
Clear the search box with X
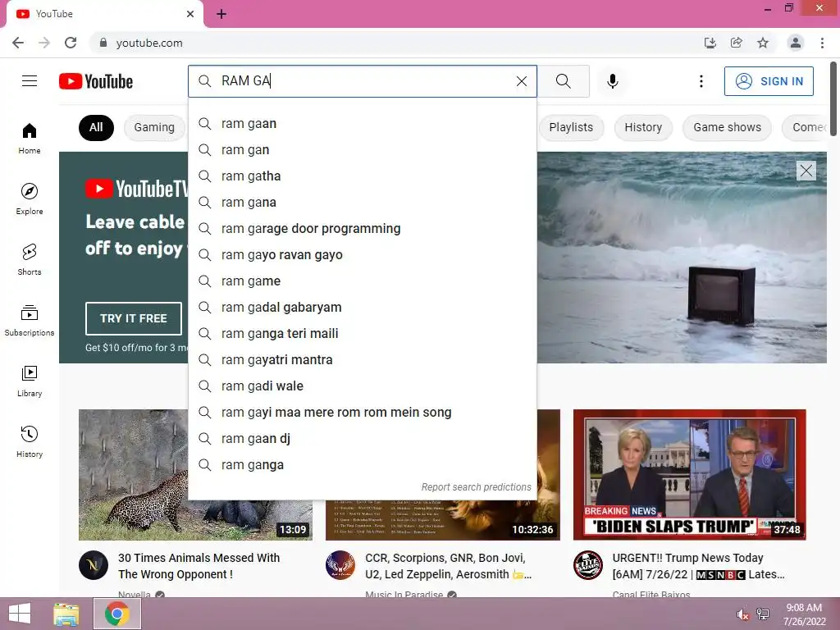point(521,81)
